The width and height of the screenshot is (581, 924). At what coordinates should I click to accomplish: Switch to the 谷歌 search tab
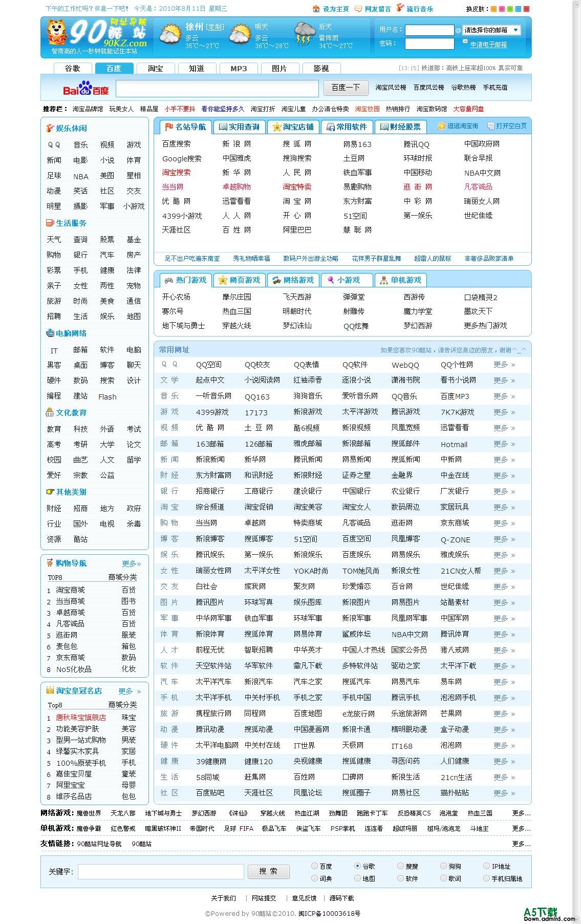click(x=73, y=69)
